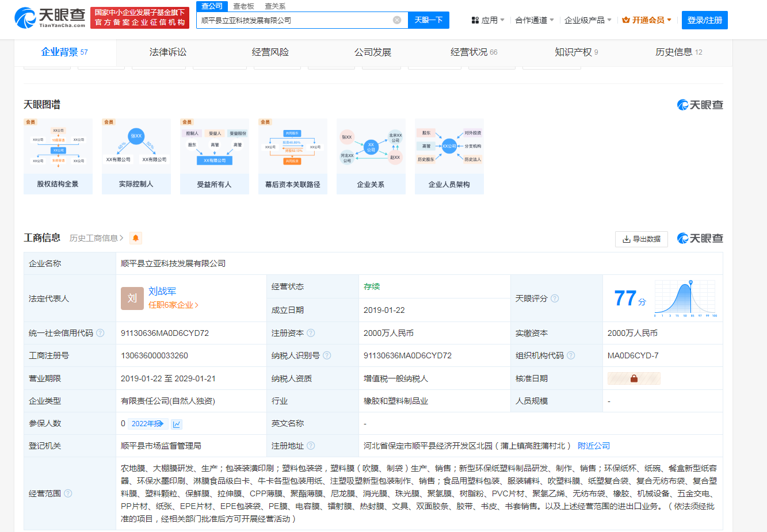The image size is (767, 532).
Task: Click the orange bell alert icon near 历史工商信息
Action: [136, 238]
